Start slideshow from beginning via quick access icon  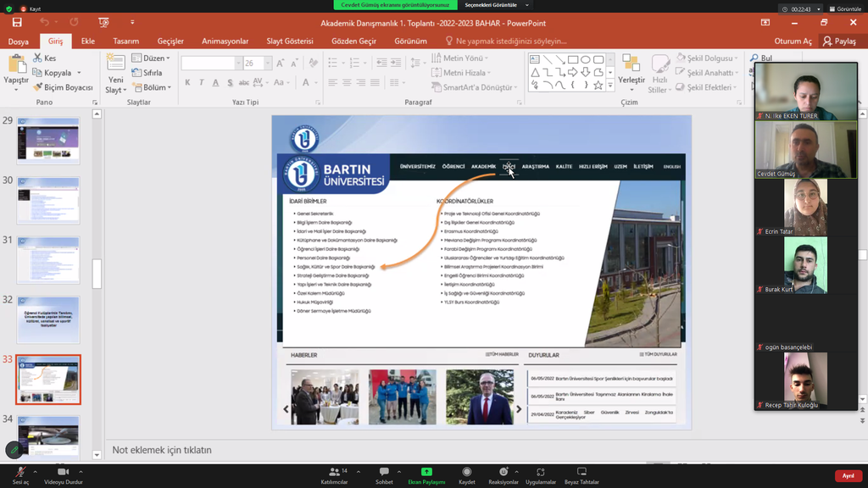pos(103,22)
